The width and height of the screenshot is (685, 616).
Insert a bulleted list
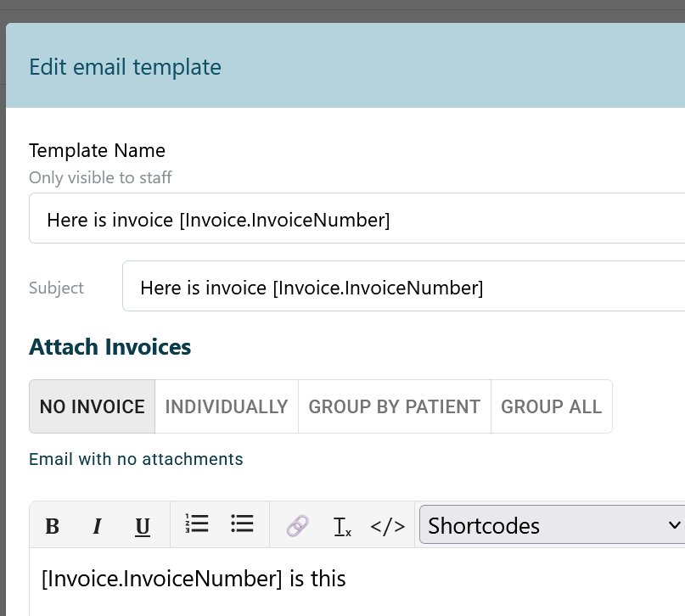click(242, 524)
